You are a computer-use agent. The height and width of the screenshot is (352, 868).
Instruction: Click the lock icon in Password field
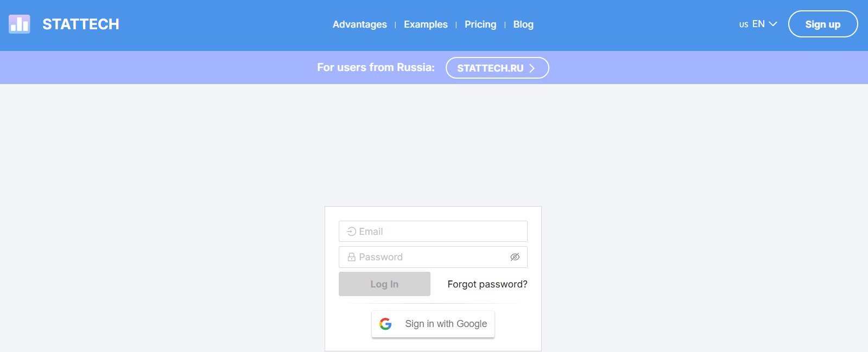coord(352,257)
